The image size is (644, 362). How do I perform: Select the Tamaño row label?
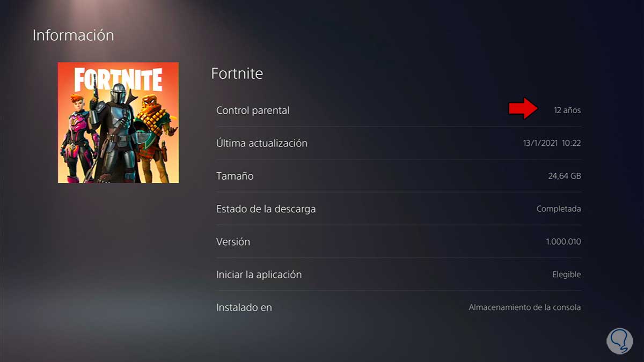[235, 176]
